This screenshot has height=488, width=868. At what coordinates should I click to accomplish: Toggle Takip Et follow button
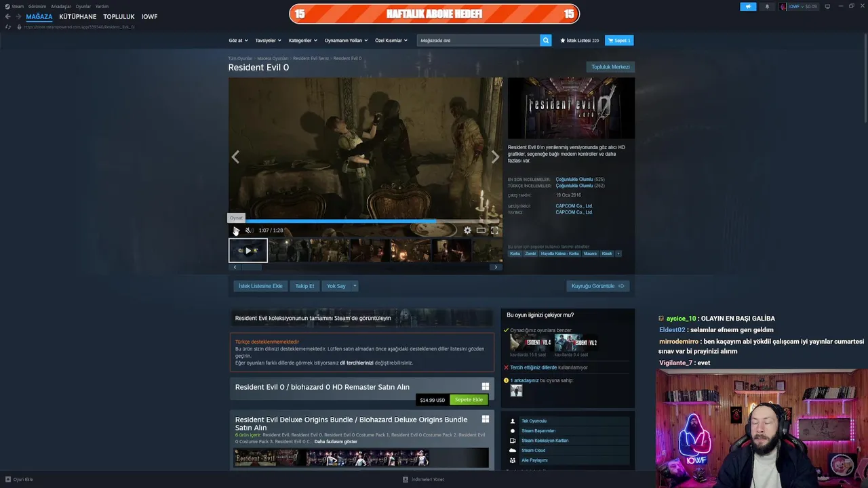pyautogui.click(x=304, y=286)
